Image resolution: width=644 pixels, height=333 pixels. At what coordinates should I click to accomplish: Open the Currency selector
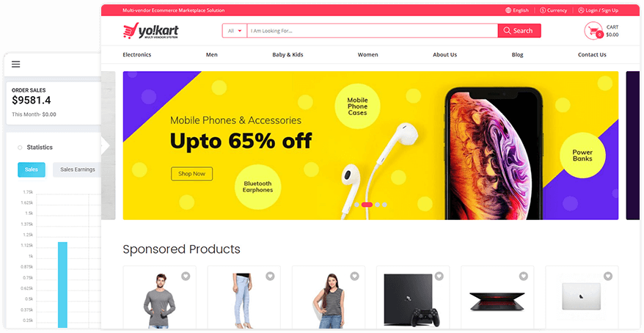click(x=553, y=10)
